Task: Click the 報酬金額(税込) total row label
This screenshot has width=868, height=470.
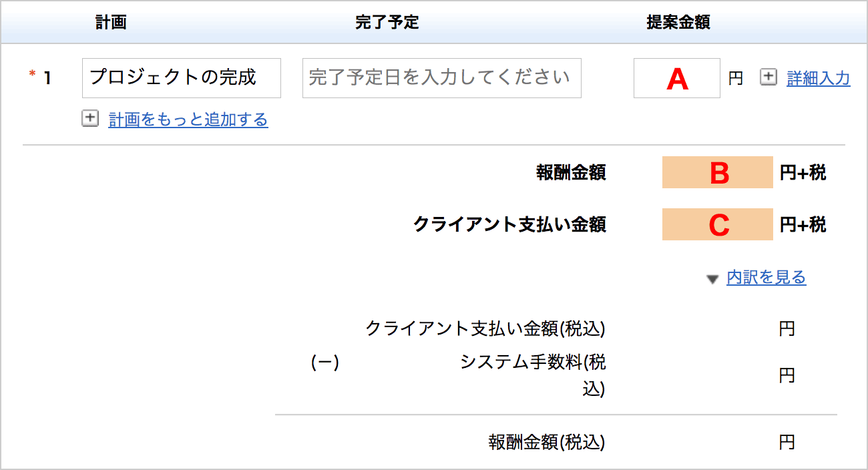Action: coord(547,442)
